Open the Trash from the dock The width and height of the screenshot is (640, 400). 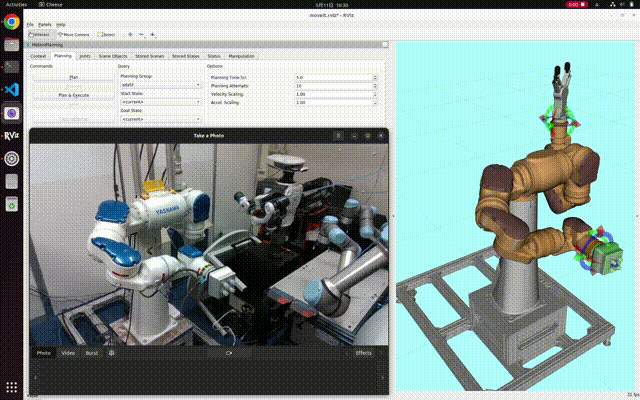(11, 204)
